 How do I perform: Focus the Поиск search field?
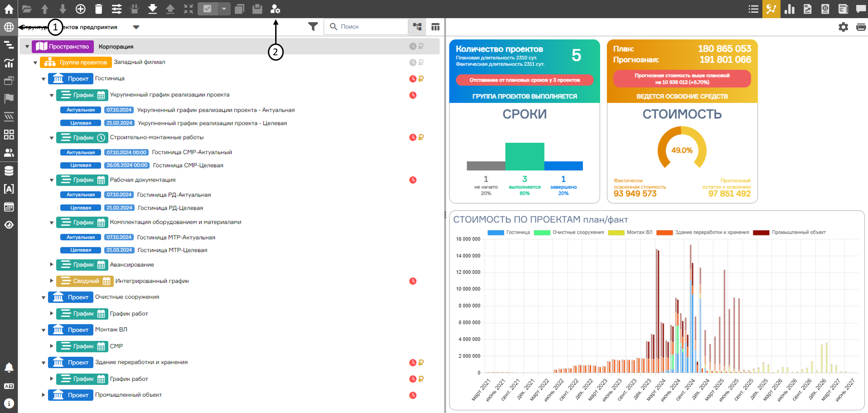(x=366, y=27)
